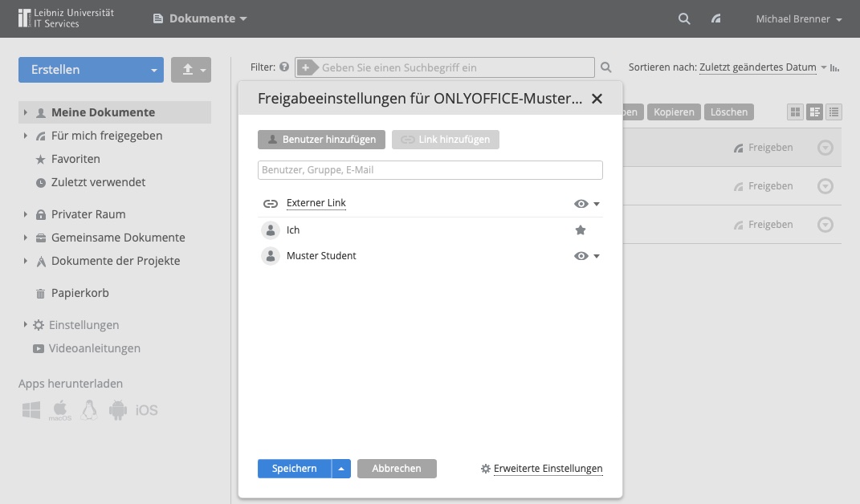Open the feed icon in top header
The height and width of the screenshot is (504, 860).
[x=715, y=18]
